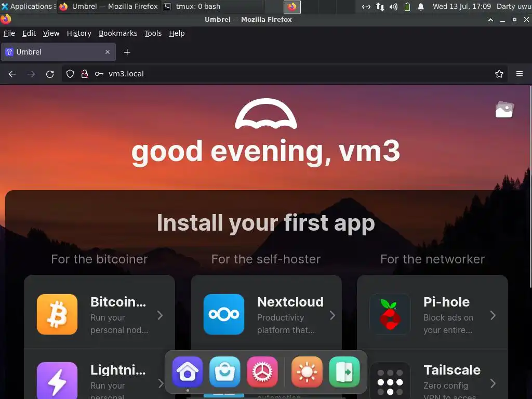Expand Lightning card chevron arrow
This screenshot has width=532, height=399.
(x=161, y=383)
